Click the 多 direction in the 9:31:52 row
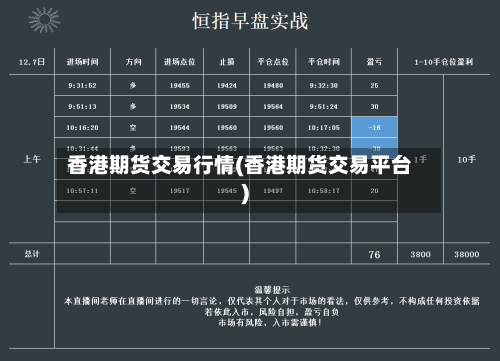500x361 pixels. click(x=133, y=86)
